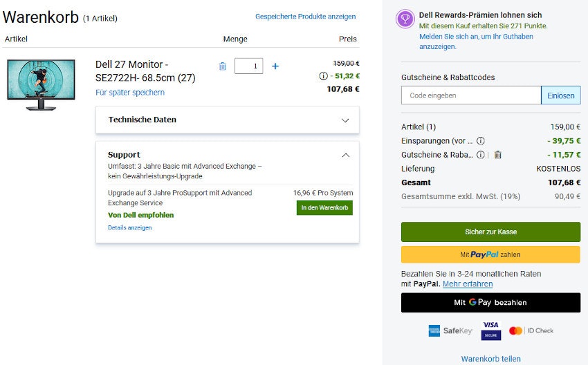Image resolution: width=588 pixels, height=365 pixels.
Task: Add ProSupport upgrade via In den Warenkorb
Action: point(324,207)
